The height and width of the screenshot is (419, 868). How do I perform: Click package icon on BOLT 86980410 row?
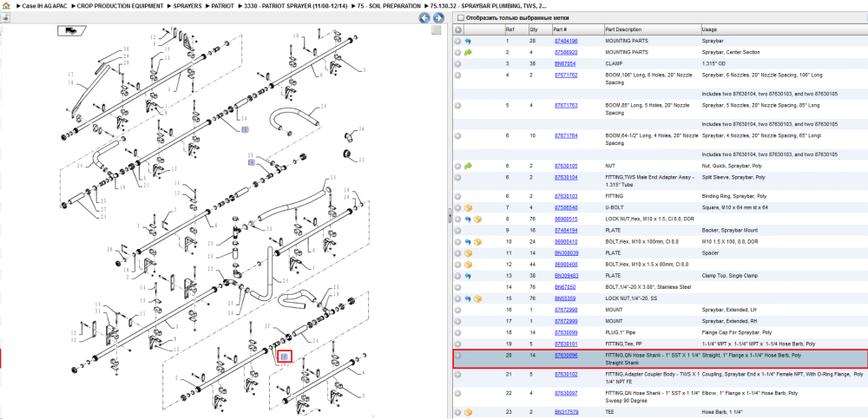tap(477, 242)
